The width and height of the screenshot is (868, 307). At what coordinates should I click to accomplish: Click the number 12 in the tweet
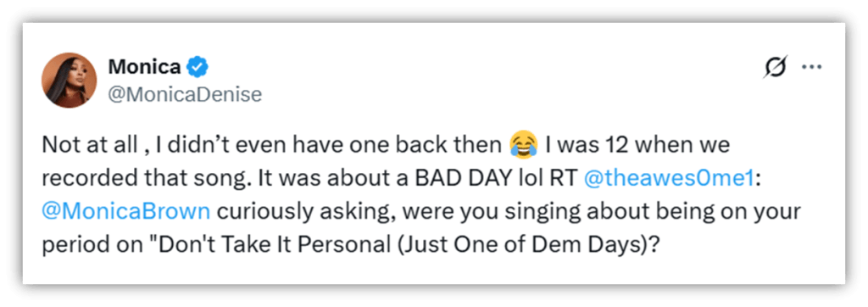(x=615, y=146)
